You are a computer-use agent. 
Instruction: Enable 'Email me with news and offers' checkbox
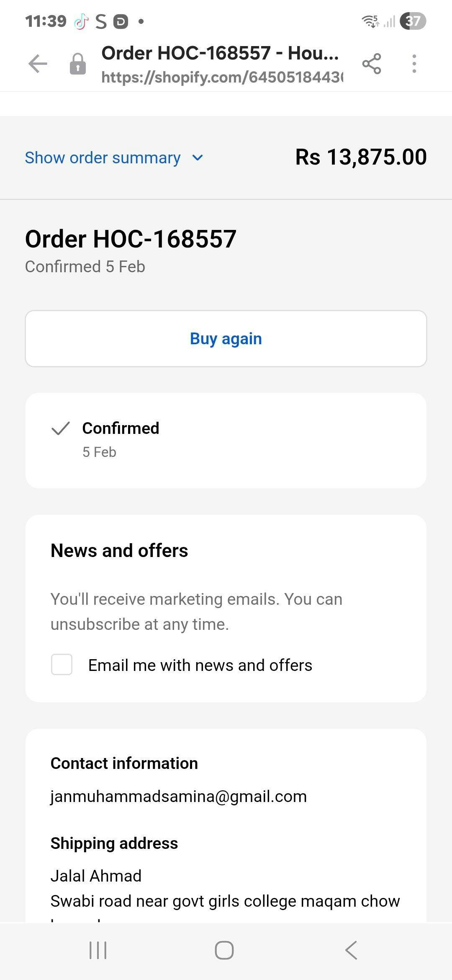click(x=62, y=665)
